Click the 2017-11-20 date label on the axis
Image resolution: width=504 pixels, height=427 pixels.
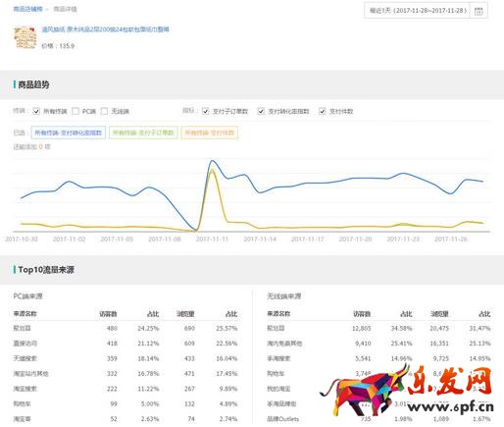355,240
